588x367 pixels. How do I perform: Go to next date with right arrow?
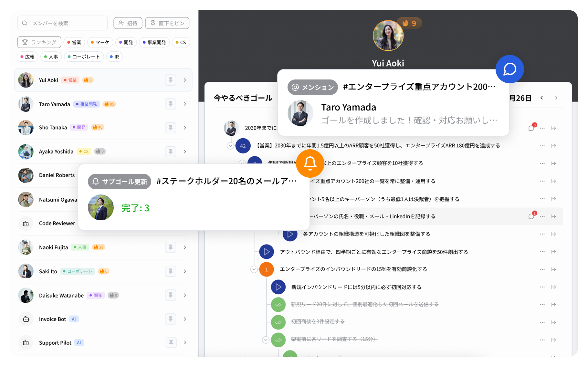pos(556,98)
